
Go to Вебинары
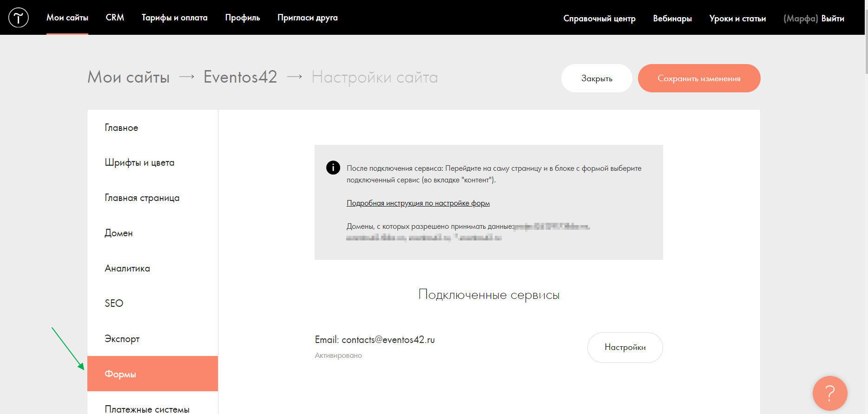[x=672, y=19]
